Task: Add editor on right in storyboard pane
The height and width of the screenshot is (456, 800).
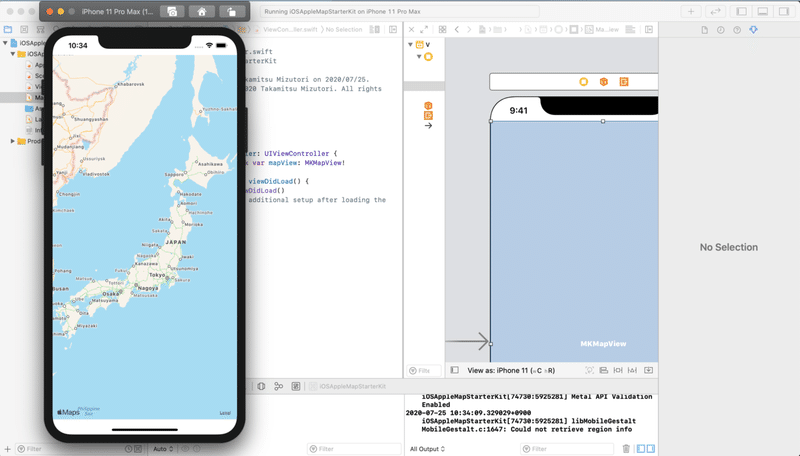Action: click(649, 30)
